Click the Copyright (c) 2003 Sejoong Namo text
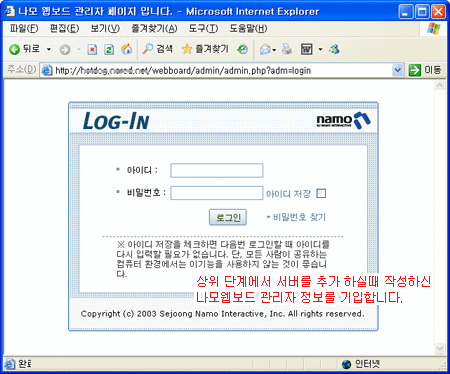Image resolution: width=450 pixels, height=374 pixels. [x=222, y=314]
